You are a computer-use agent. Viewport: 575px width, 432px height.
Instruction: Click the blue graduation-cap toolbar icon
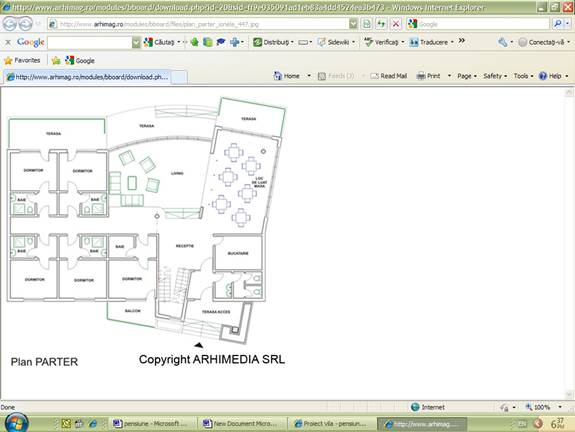point(220,42)
